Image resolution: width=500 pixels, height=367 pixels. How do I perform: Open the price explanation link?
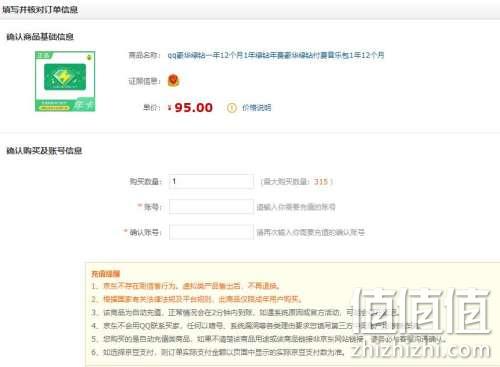pos(256,108)
